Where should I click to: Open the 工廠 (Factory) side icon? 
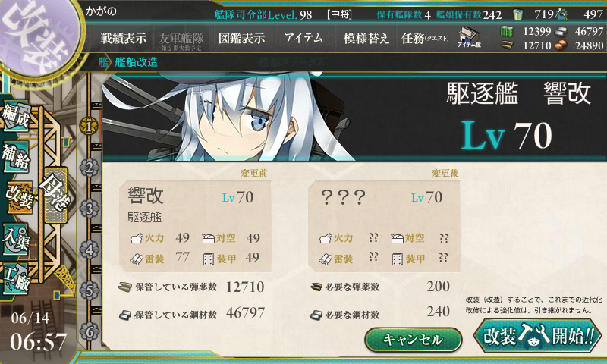click(x=16, y=280)
